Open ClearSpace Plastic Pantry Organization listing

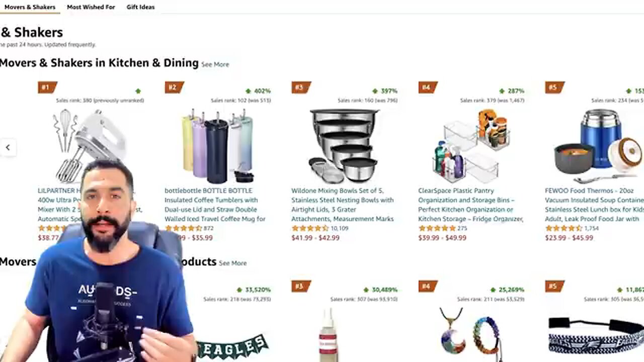click(x=471, y=205)
